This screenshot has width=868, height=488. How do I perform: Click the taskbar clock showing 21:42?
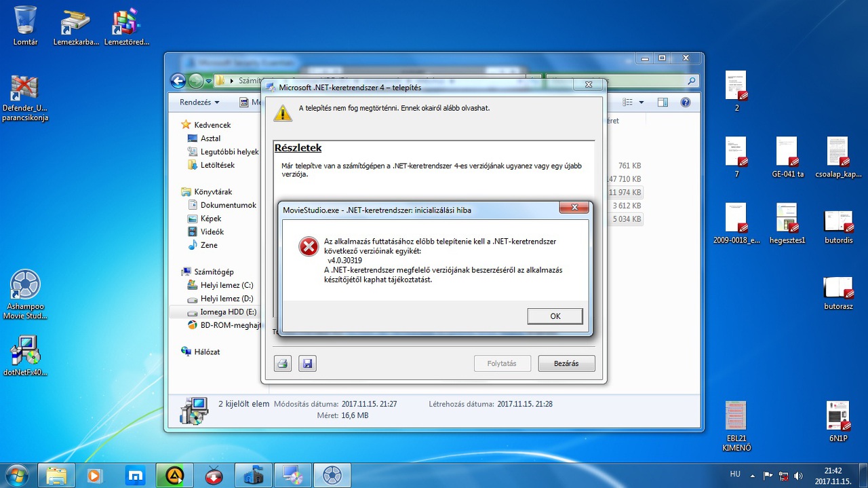click(833, 475)
